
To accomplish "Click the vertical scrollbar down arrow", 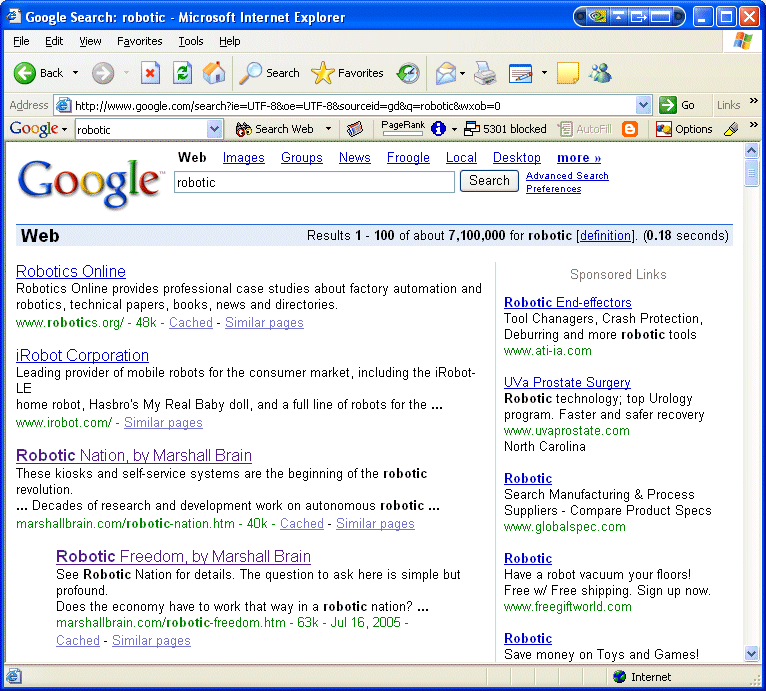I will [751, 654].
